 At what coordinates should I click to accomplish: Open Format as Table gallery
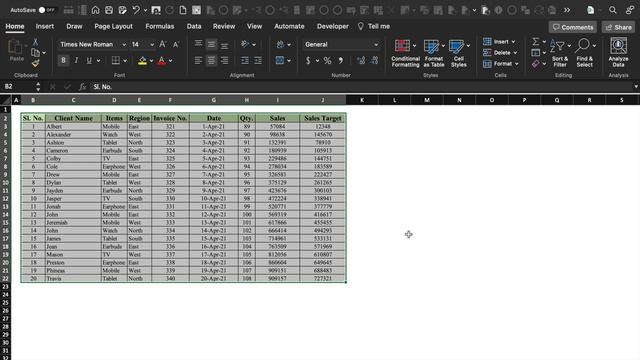(x=433, y=53)
